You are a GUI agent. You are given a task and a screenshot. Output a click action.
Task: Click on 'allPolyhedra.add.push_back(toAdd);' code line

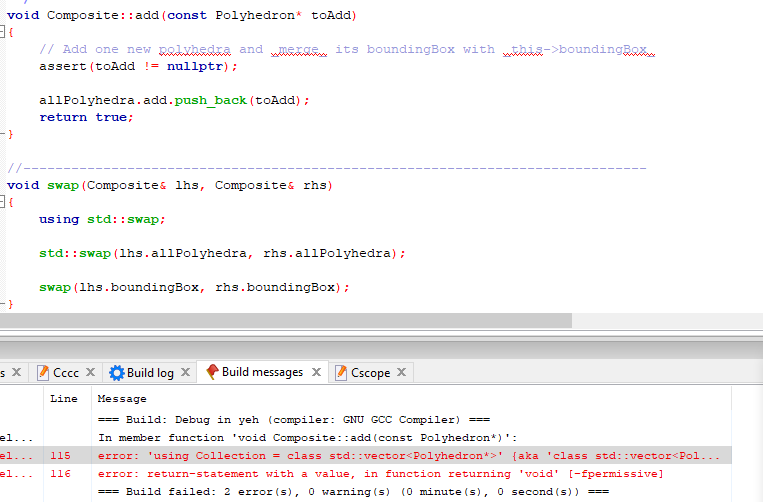[174, 100]
